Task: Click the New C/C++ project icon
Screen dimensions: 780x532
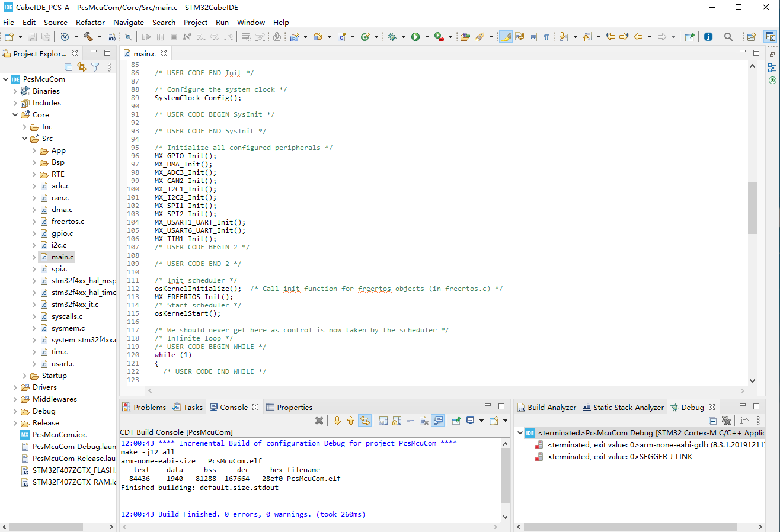Action: (x=294, y=37)
